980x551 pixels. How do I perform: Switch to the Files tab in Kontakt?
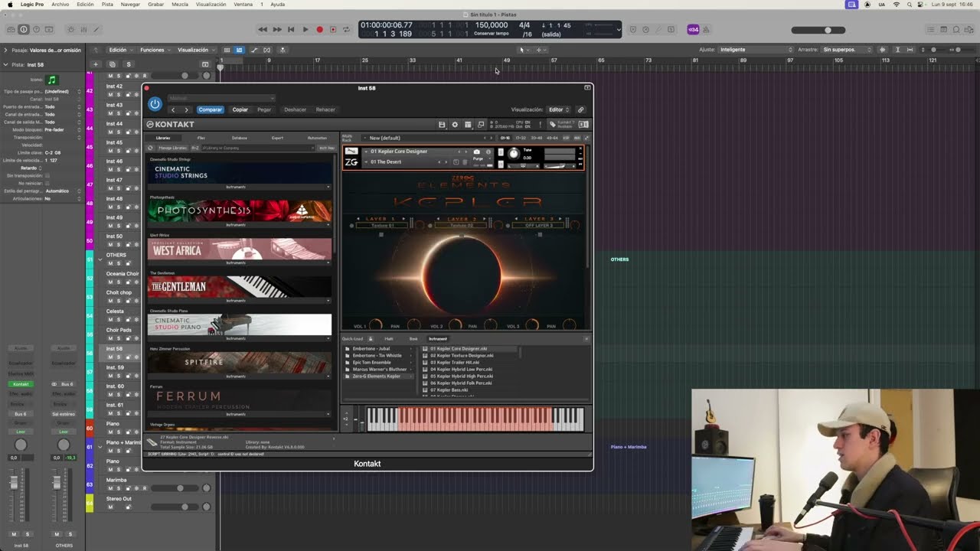pos(201,138)
